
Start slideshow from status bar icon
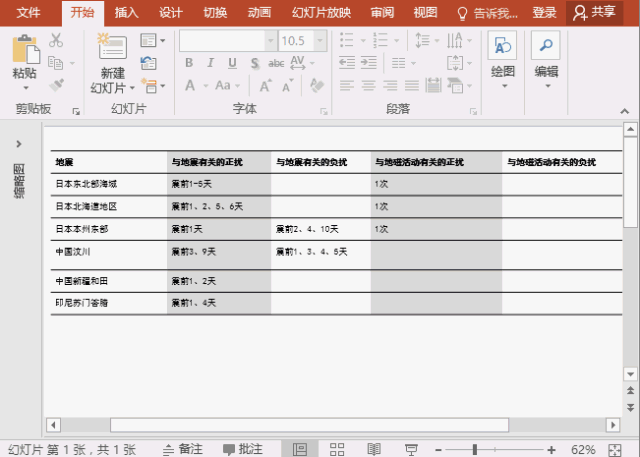[411, 449]
